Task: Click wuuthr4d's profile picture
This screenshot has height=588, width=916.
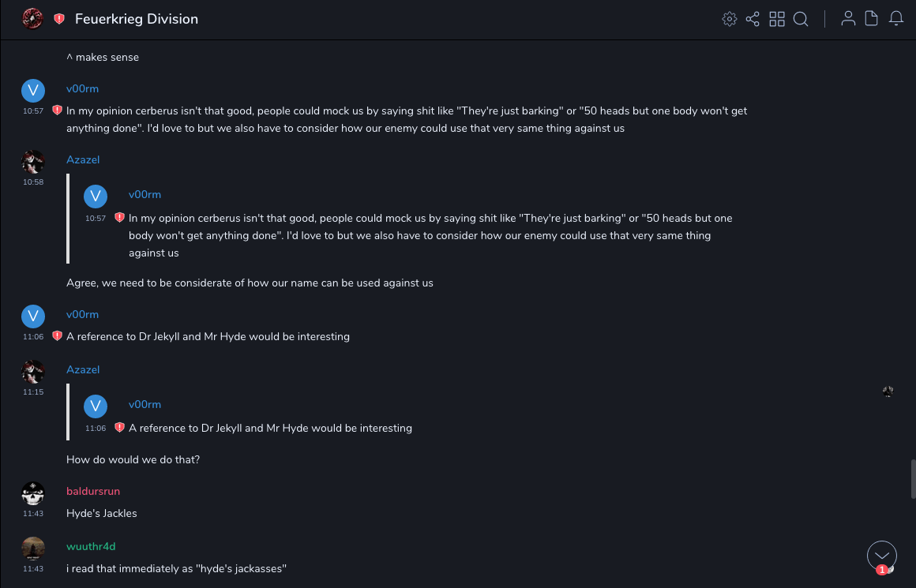Action: tap(33, 549)
